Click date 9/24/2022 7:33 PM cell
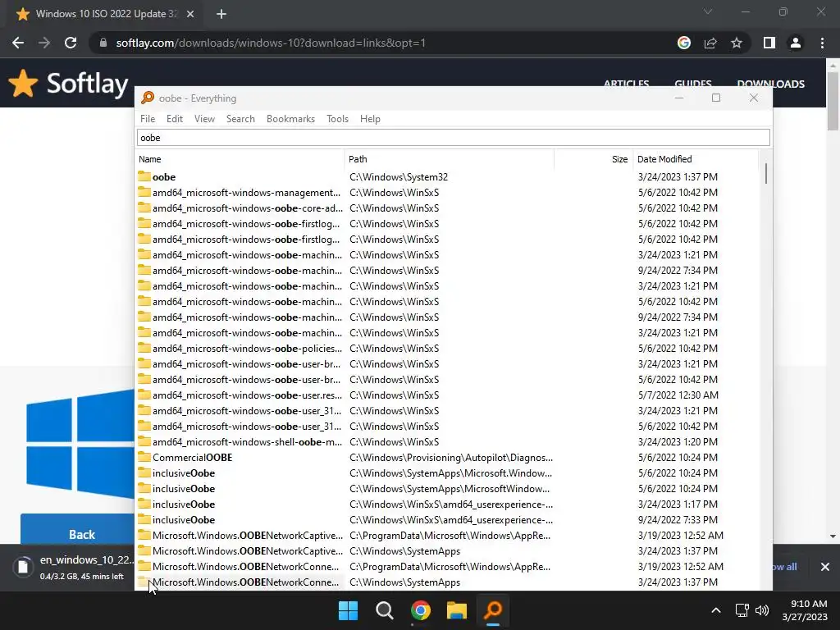 (x=678, y=519)
